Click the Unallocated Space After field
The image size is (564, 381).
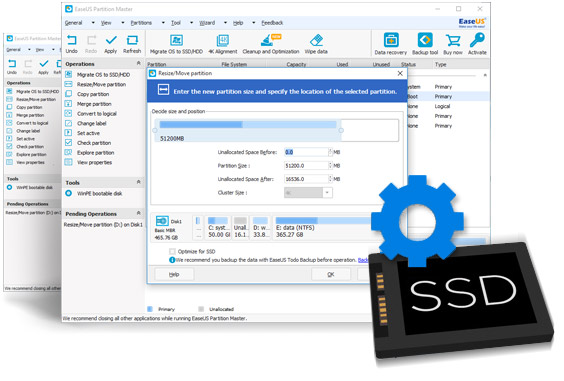point(306,179)
